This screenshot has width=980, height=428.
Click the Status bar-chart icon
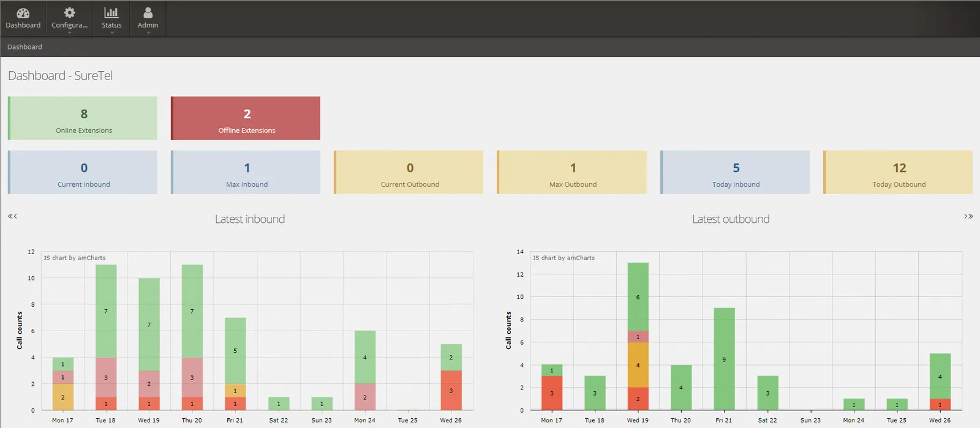click(x=111, y=13)
